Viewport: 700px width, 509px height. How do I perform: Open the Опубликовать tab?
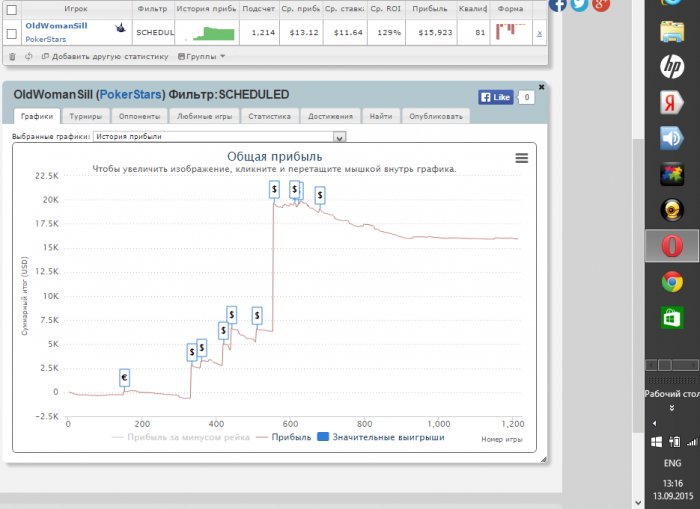(436, 116)
